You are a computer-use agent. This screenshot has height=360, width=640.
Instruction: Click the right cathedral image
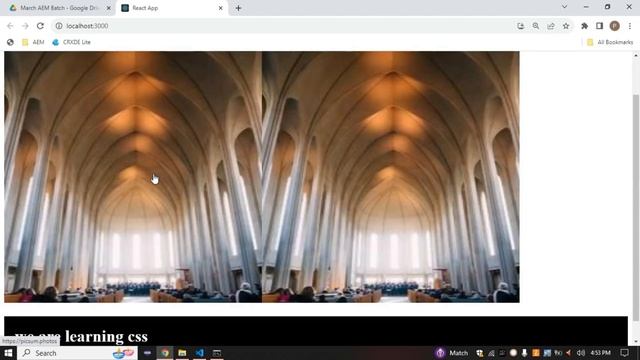point(391,177)
